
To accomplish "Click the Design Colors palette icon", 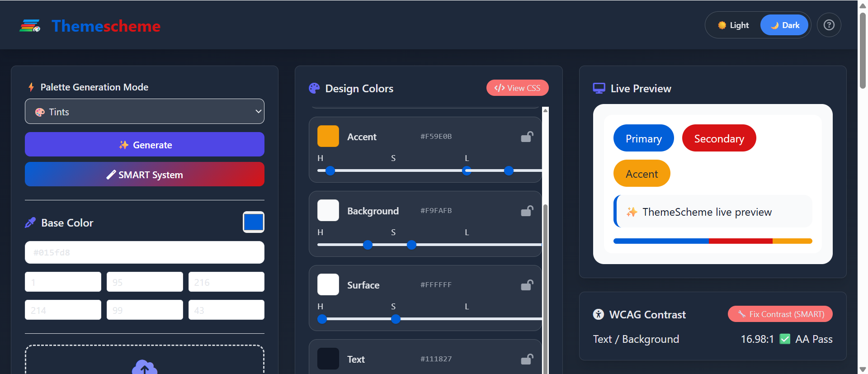I will (314, 88).
